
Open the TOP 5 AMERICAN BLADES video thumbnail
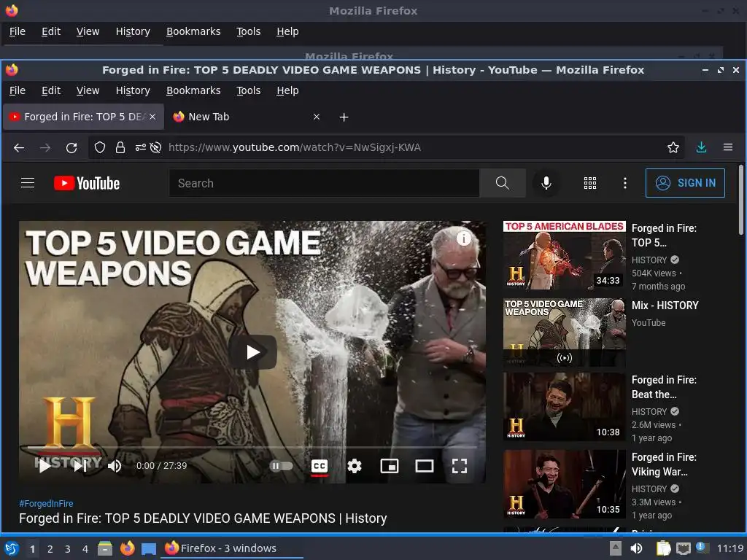(565, 255)
